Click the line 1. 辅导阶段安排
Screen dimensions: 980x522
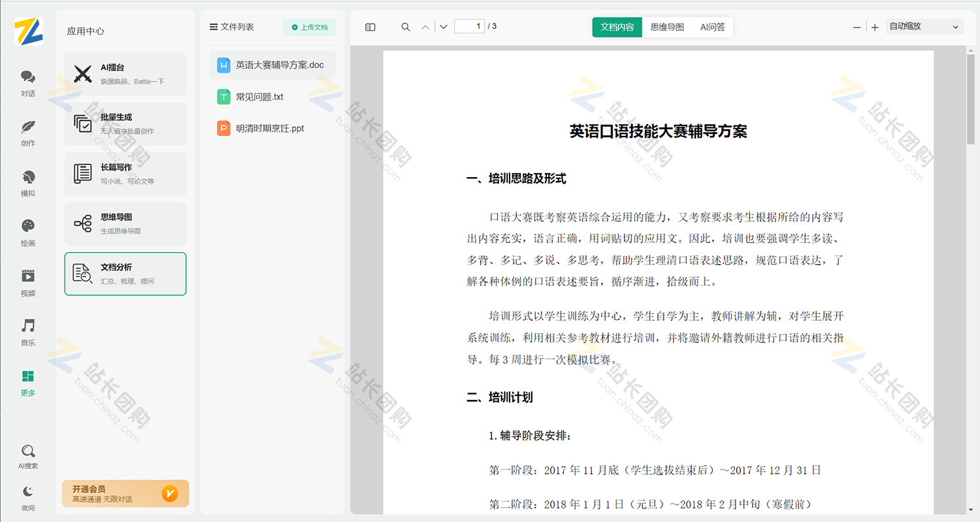coord(530,435)
